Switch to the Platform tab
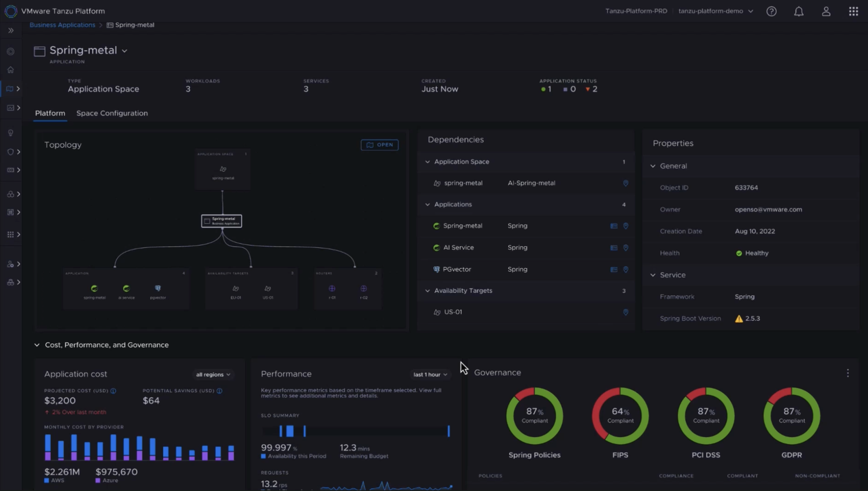This screenshot has width=868, height=491. click(x=50, y=113)
